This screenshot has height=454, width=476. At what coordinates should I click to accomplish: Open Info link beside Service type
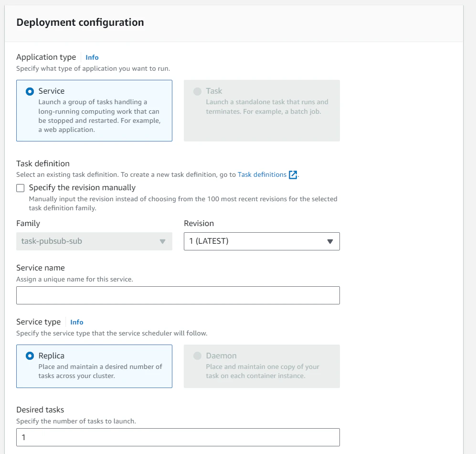pos(77,322)
